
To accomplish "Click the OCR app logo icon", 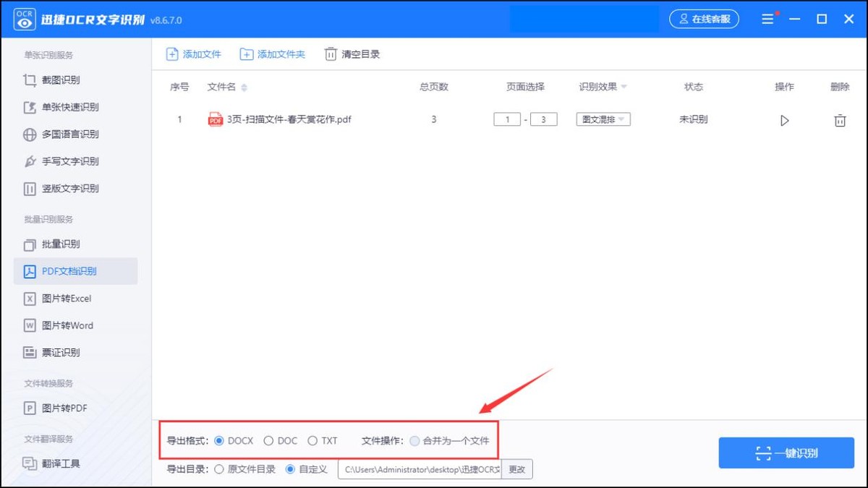I will click(x=25, y=20).
